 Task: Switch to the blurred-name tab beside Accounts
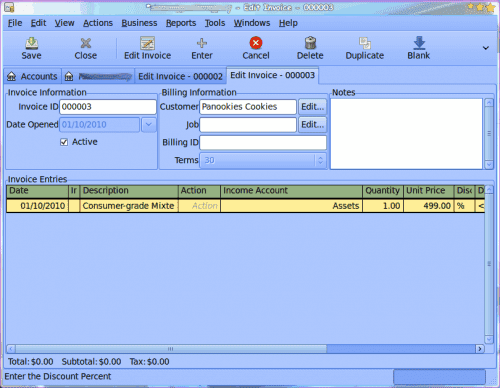pos(98,76)
